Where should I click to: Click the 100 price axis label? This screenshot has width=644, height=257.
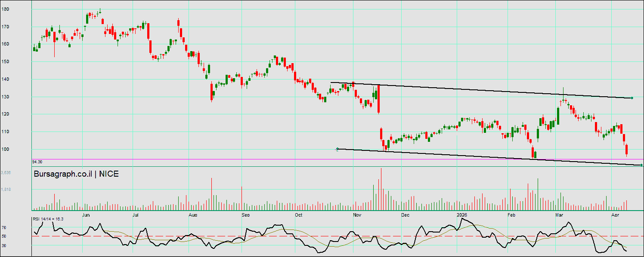pyautogui.click(x=5, y=150)
